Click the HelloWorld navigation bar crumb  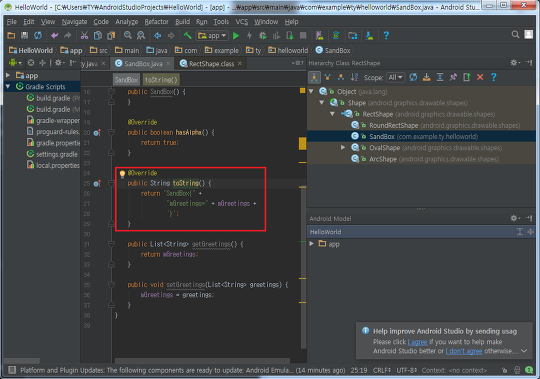pyautogui.click(x=31, y=51)
